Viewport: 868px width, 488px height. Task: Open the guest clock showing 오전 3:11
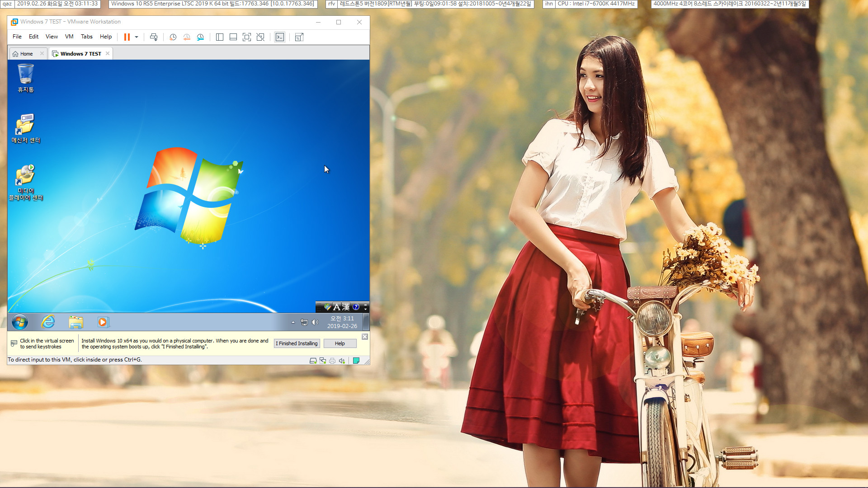[x=342, y=322]
